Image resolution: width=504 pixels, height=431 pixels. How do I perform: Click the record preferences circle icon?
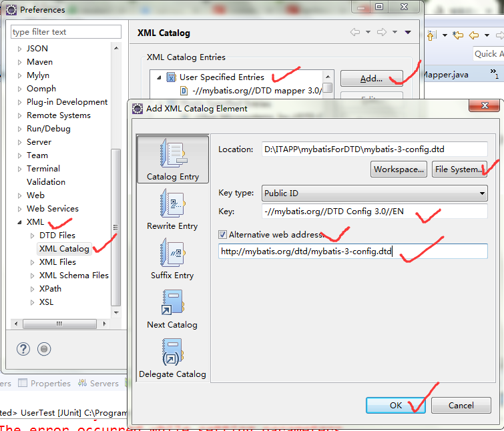point(44,349)
